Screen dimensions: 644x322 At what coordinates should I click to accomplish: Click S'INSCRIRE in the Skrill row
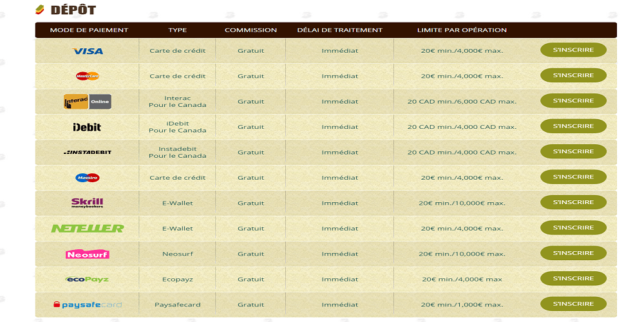tap(573, 202)
